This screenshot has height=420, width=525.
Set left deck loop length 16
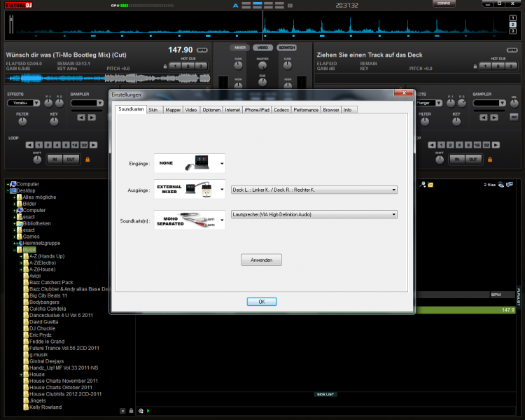(x=75, y=145)
